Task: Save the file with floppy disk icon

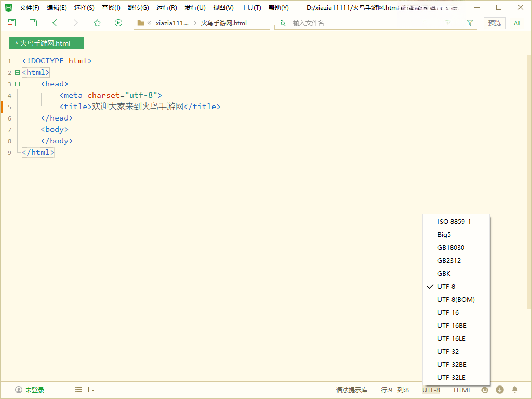Action: 33,23
